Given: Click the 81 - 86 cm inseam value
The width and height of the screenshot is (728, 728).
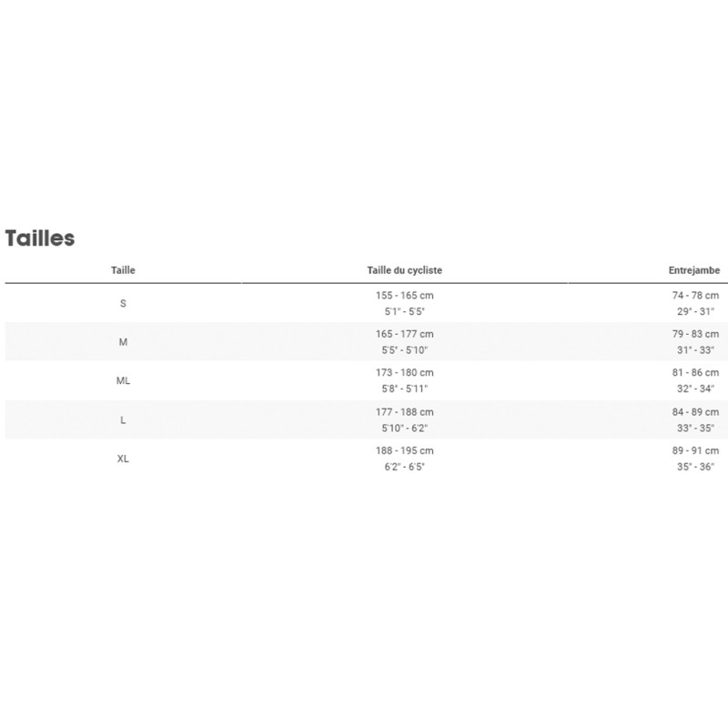Looking at the screenshot, I should click(x=695, y=373).
